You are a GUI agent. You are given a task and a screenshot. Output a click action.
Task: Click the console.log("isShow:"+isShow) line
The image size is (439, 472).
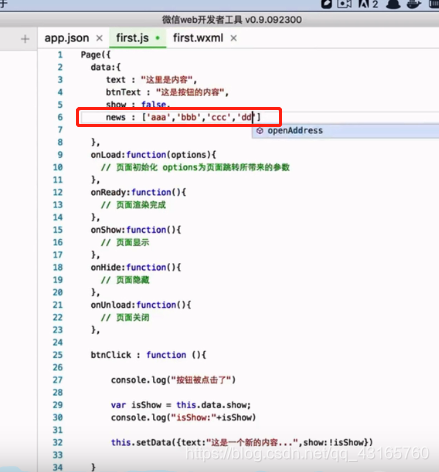click(183, 417)
